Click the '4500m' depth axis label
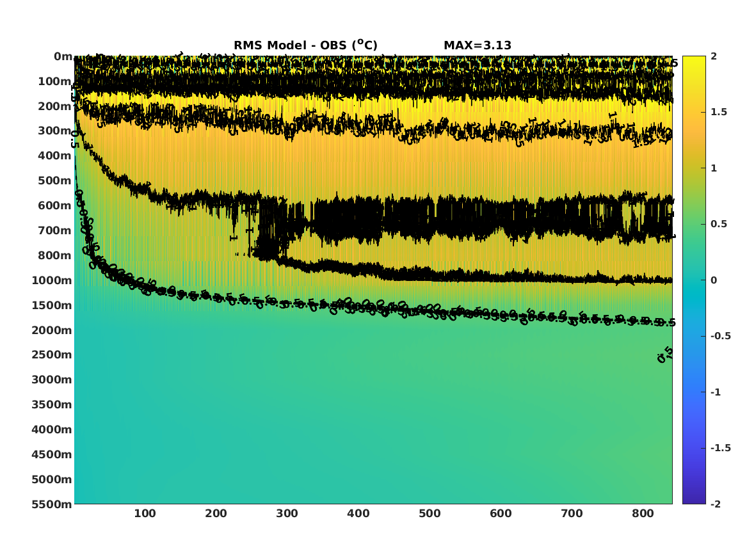 point(52,455)
